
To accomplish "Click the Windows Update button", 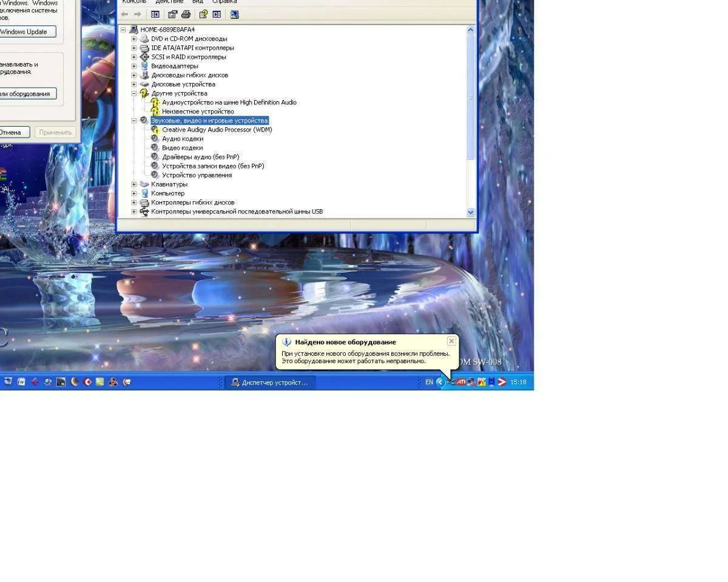I will pos(27,32).
